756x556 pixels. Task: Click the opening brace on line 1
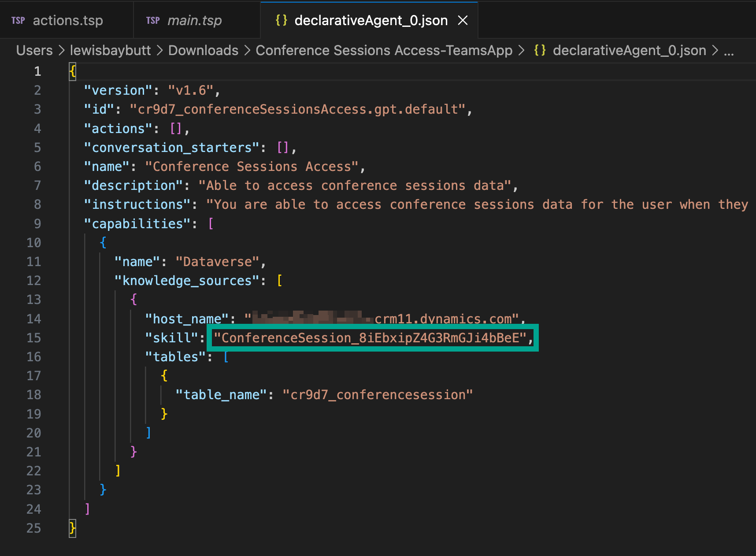pos(73,71)
